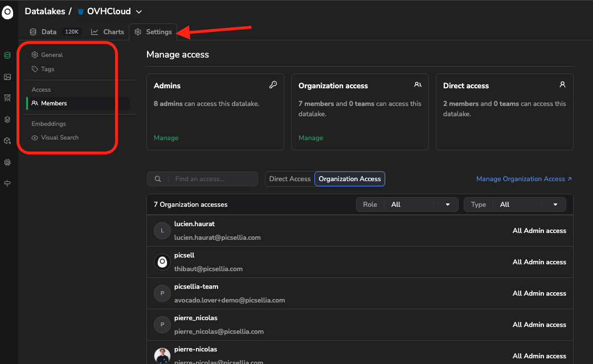
Task: Expand the OVHCloud datalake dropdown
Action: [139, 12]
